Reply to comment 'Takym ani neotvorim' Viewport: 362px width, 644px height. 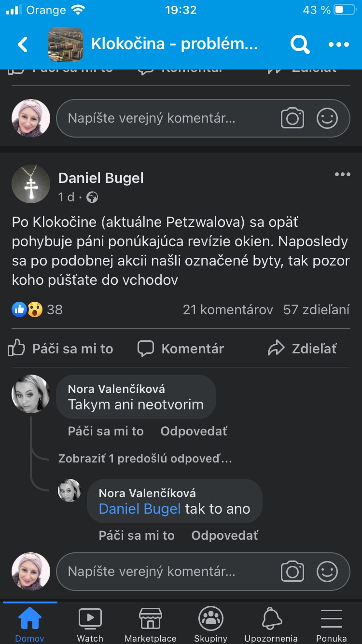[194, 431]
